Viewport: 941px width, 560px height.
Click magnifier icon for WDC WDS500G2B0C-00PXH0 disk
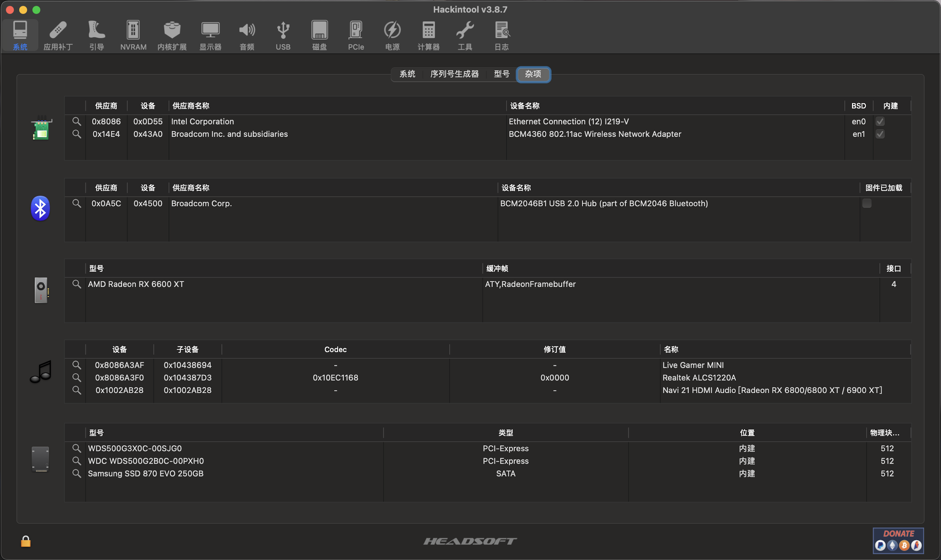[77, 461]
